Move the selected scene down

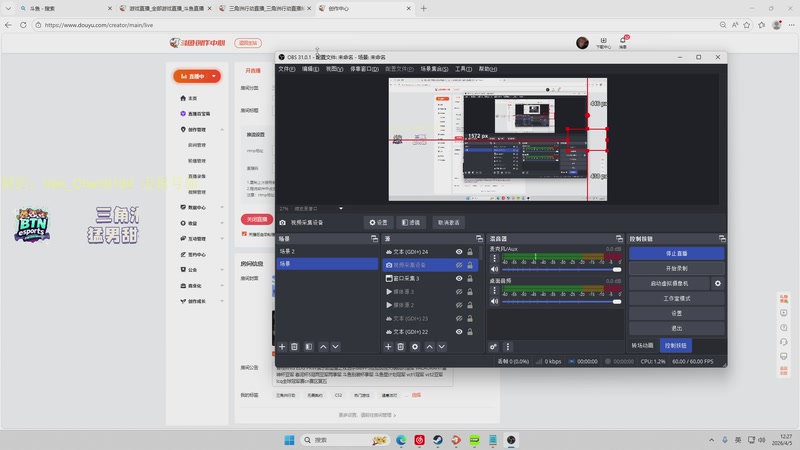(x=335, y=346)
